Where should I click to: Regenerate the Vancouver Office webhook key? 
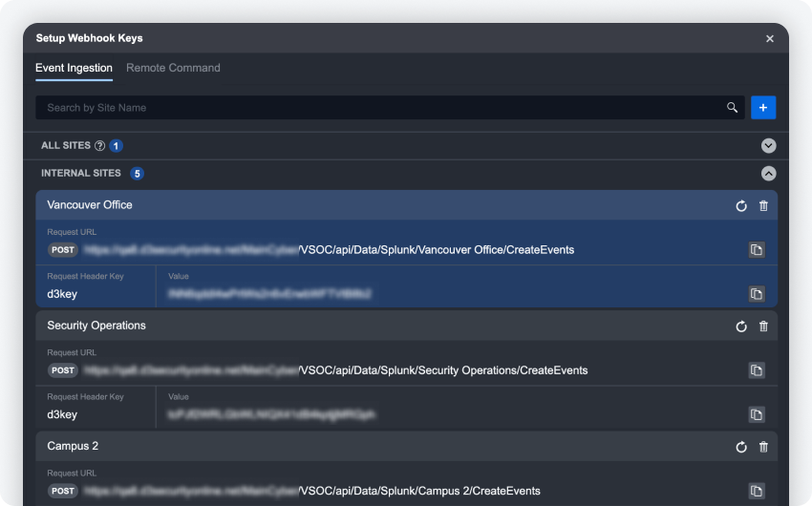tap(741, 205)
